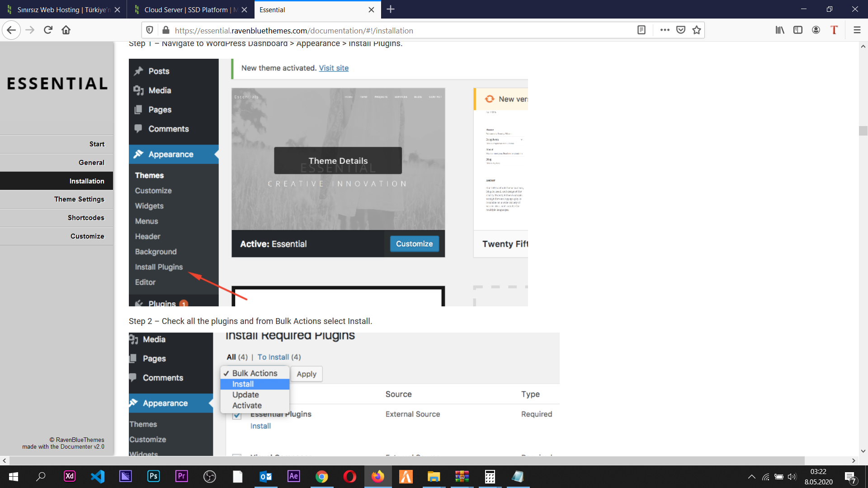Viewport: 868px width, 488px height.
Task: Click the scroll down arrow
Action: pyautogui.click(x=863, y=451)
